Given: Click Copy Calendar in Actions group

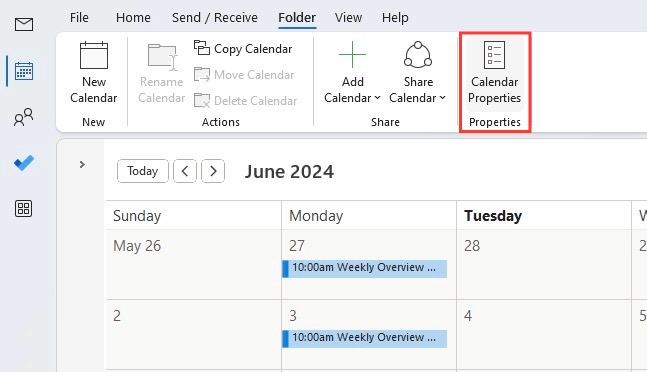Looking at the screenshot, I should (243, 49).
